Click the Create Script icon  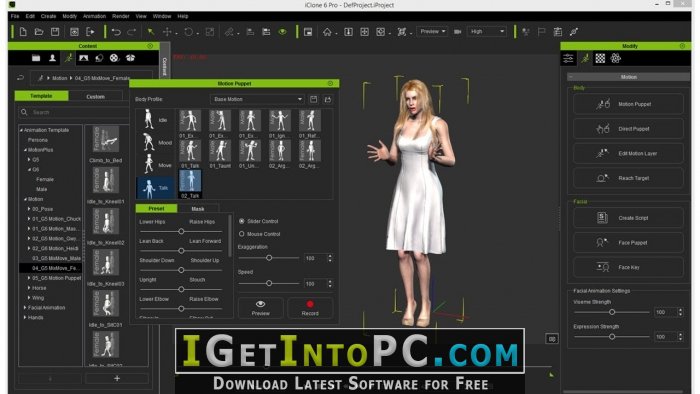(x=602, y=218)
